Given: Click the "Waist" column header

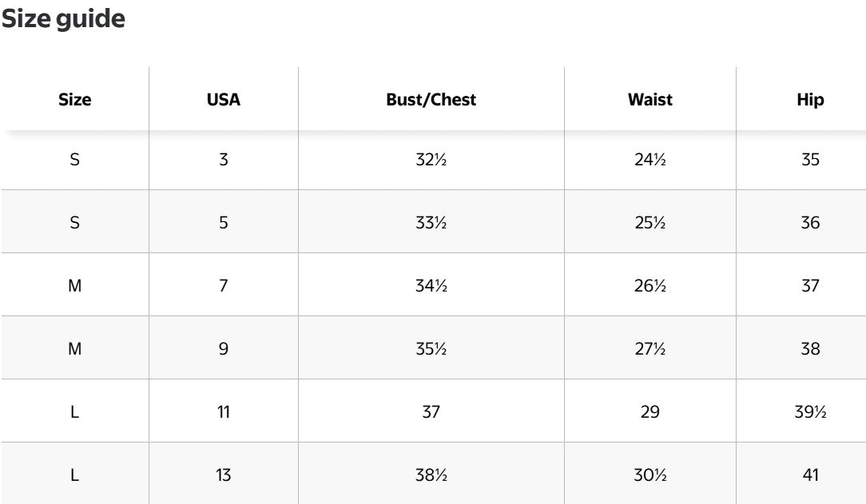Looking at the screenshot, I should (650, 100).
